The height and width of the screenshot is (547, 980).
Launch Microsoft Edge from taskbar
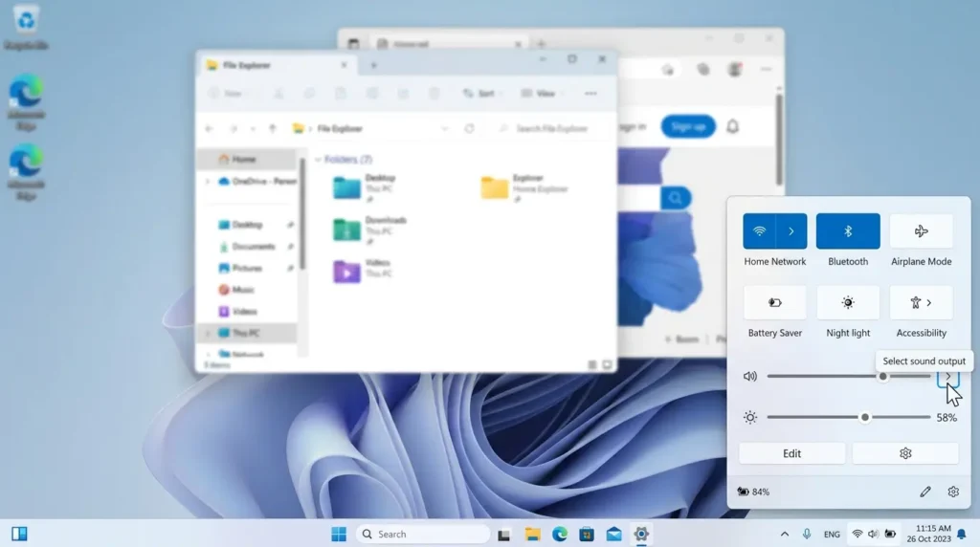tap(559, 534)
